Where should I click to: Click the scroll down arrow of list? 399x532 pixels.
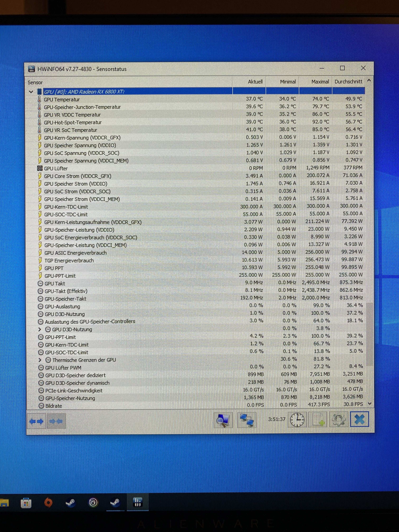pos(370,403)
